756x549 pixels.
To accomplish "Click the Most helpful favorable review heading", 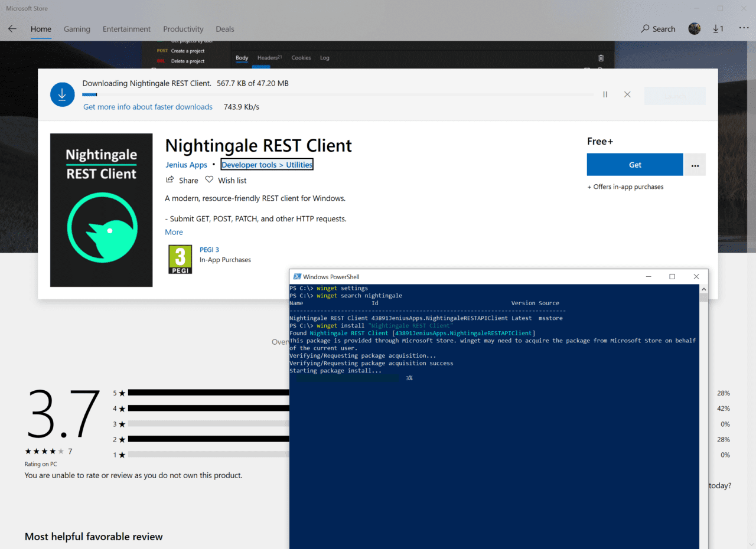I will point(93,537).
